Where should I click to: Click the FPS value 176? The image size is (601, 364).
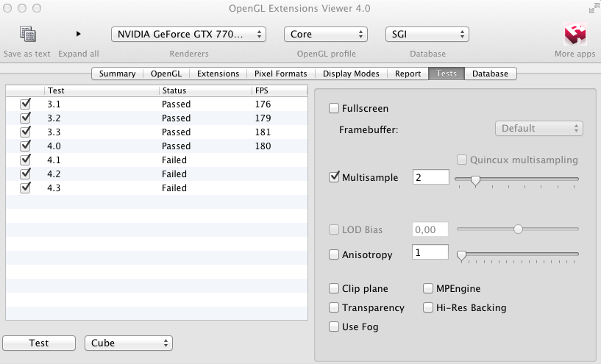(x=263, y=104)
